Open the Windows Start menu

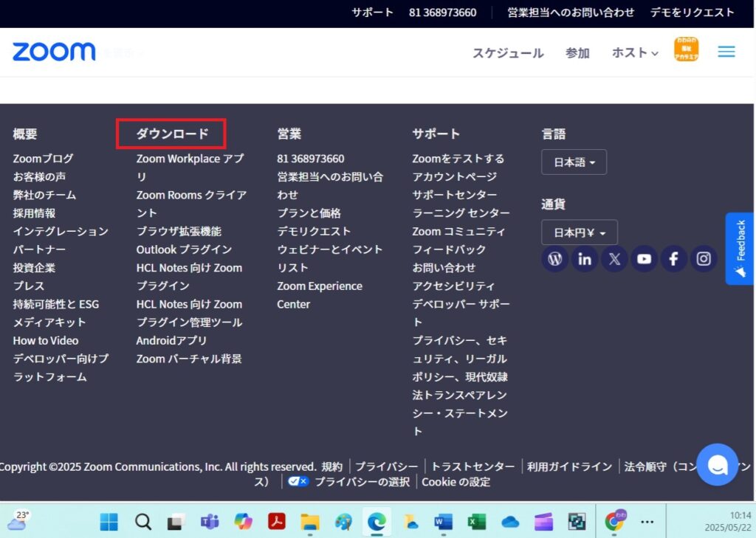[109, 522]
